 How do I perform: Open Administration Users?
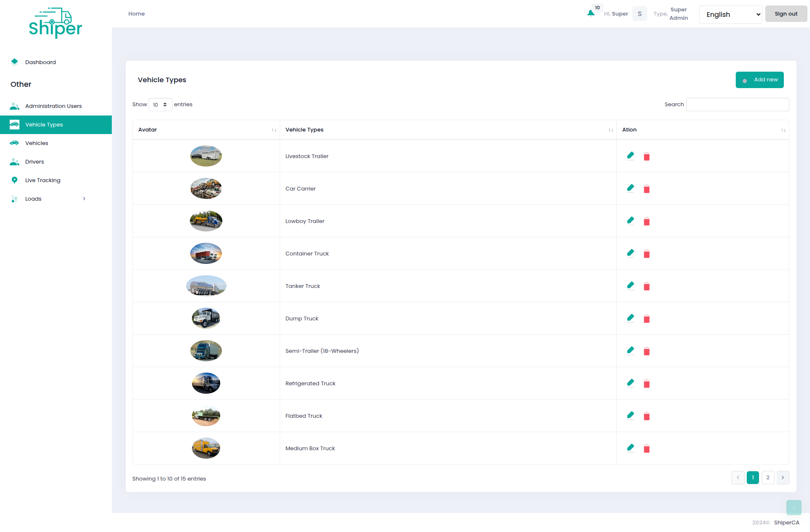(x=53, y=106)
